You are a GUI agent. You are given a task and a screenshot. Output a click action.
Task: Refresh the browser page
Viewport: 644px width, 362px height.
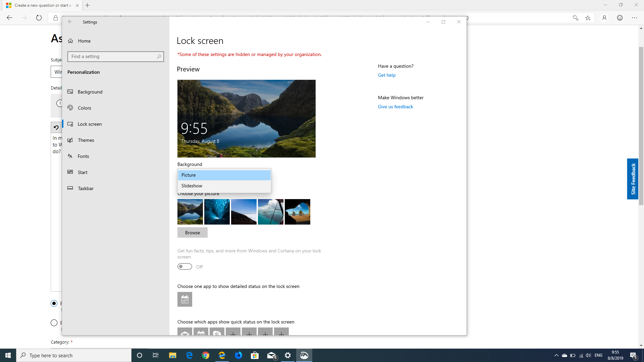coord(39,18)
